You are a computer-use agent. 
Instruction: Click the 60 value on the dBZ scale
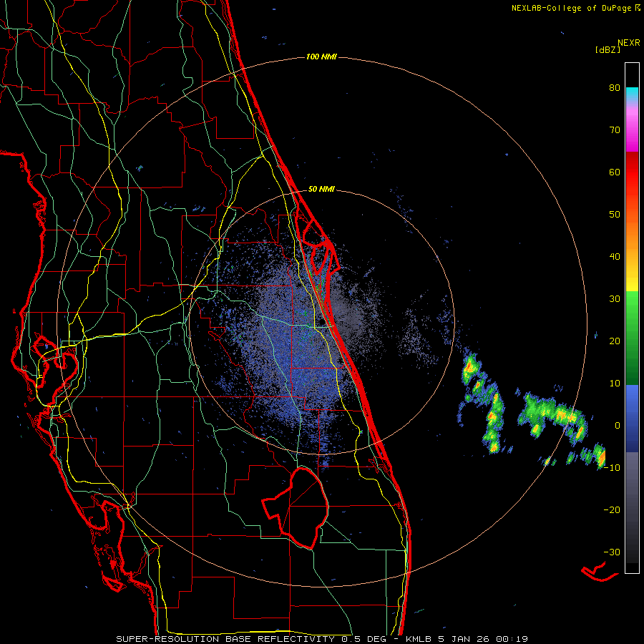[615, 172]
